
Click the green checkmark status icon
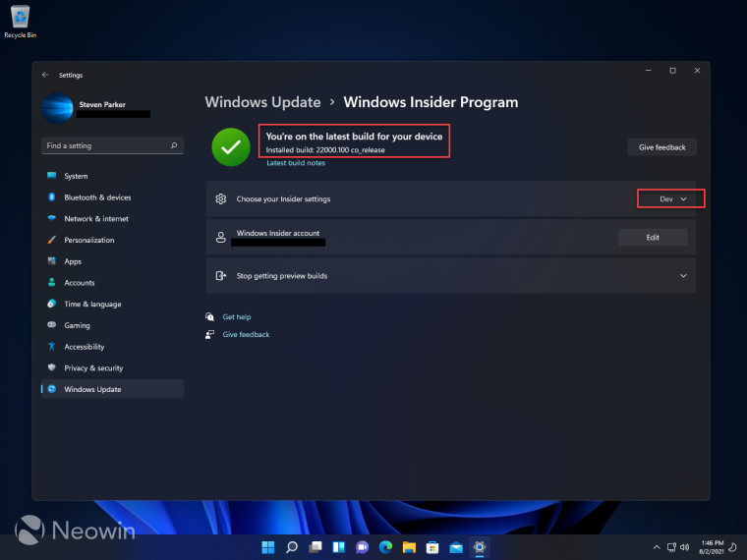click(x=231, y=147)
